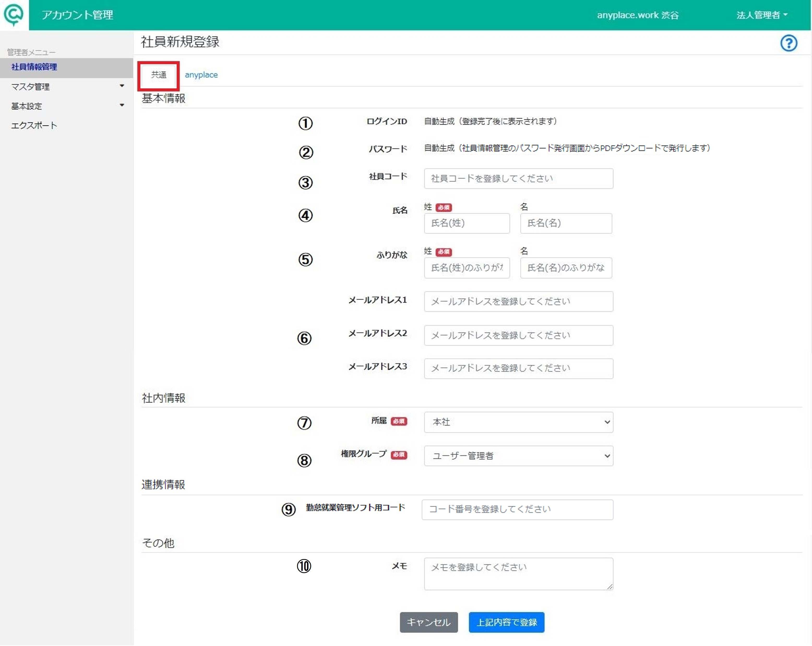Click the anyplace logo icon in header
The width and height of the screenshot is (812, 646).
(x=14, y=15)
